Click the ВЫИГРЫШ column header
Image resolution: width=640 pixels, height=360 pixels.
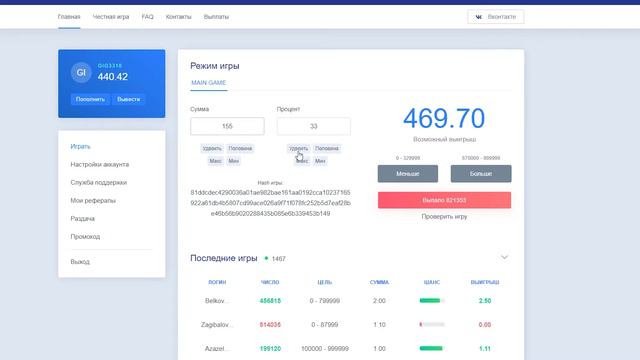point(485,282)
